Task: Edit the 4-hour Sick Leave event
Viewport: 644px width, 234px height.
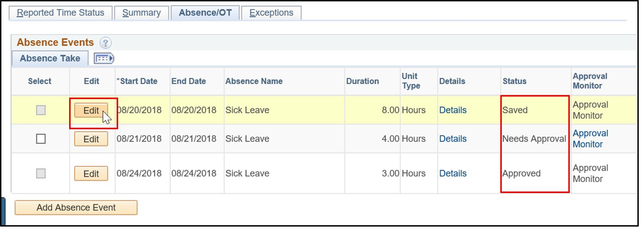Action: 91,139
